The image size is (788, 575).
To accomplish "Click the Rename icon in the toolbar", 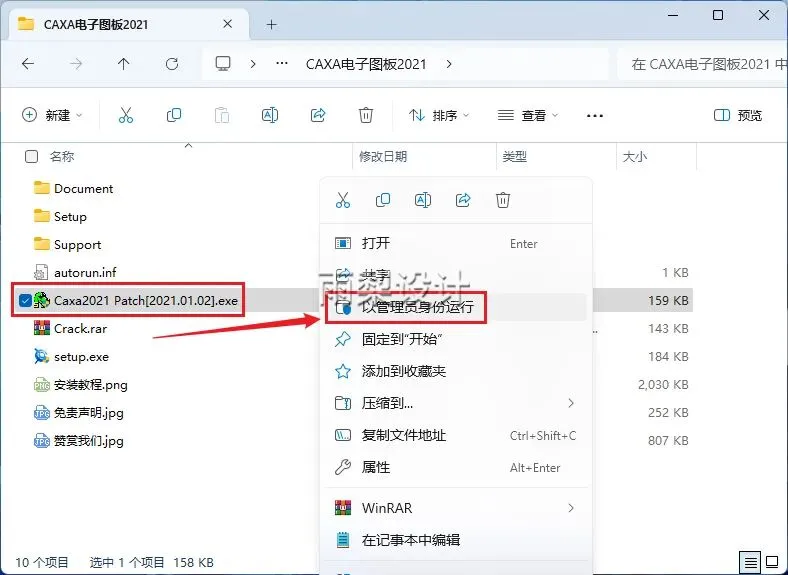I will click(x=270, y=116).
